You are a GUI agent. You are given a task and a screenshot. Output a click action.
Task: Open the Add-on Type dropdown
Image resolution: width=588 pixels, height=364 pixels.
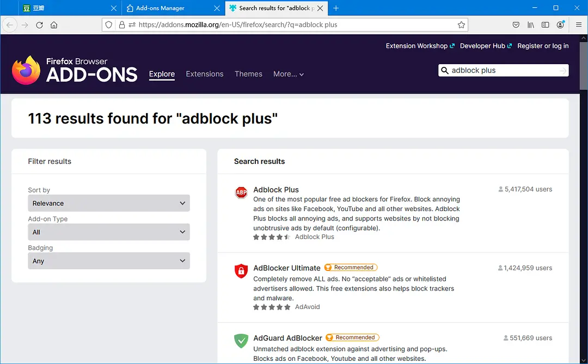[109, 232]
